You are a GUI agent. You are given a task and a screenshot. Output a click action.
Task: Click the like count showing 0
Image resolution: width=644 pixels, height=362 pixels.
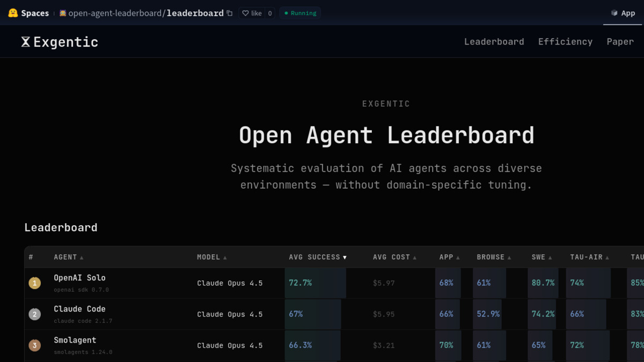(269, 13)
